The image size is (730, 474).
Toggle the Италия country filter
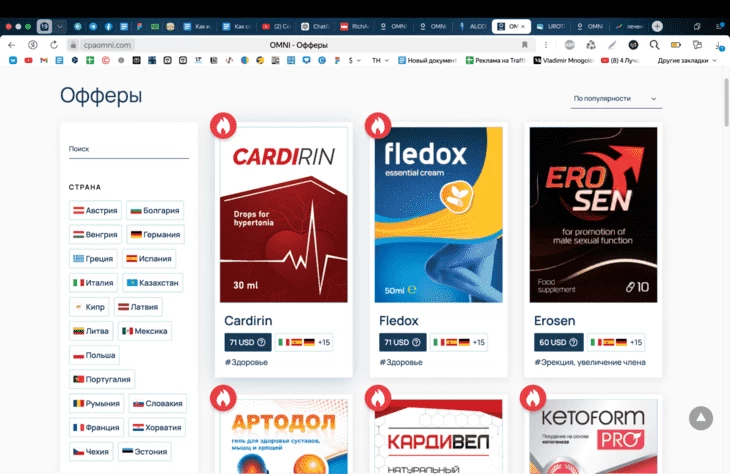click(94, 283)
